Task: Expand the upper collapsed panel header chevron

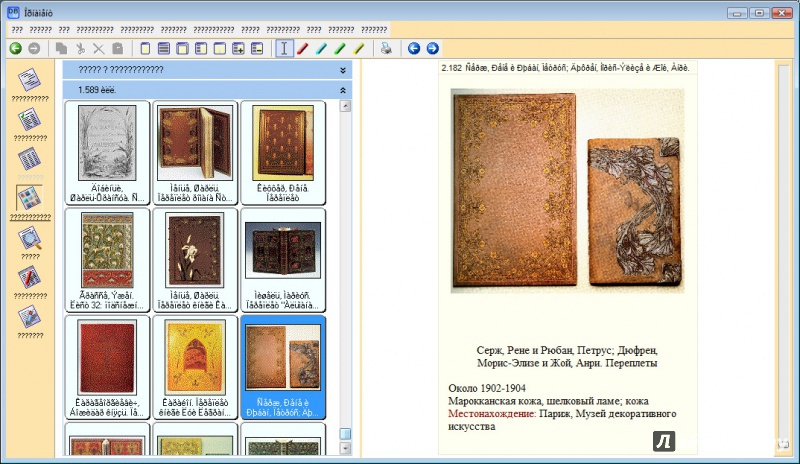Action: pos(343,70)
